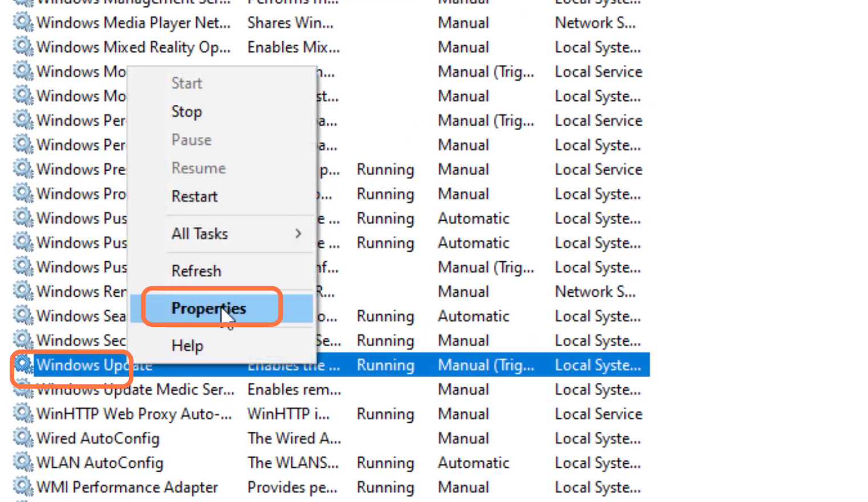
Task: Choose Help in the context menu
Action: tap(187, 346)
